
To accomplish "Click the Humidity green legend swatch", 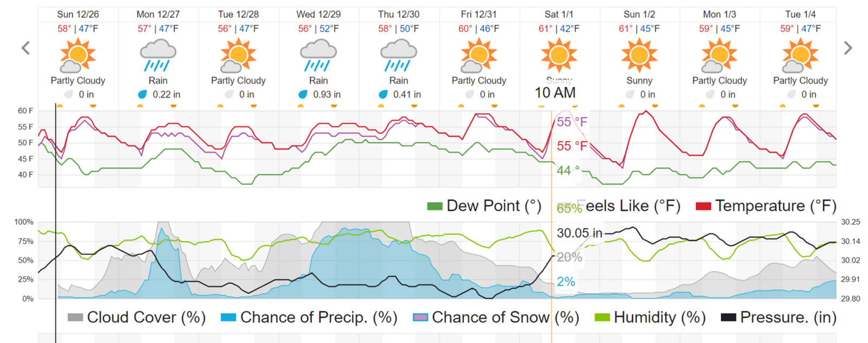I will click(602, 318).
